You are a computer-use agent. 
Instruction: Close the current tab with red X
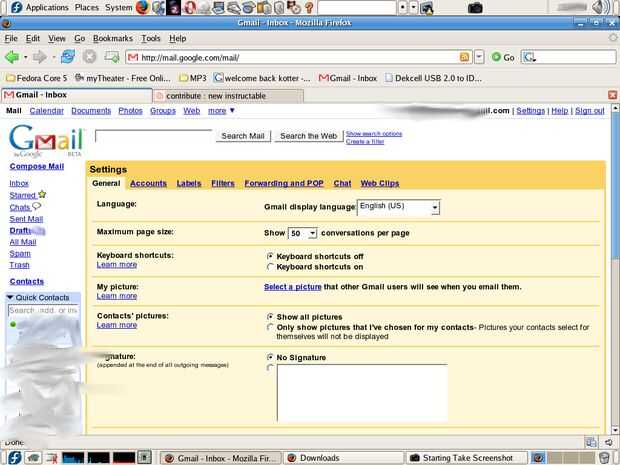(x=612, y=95)
